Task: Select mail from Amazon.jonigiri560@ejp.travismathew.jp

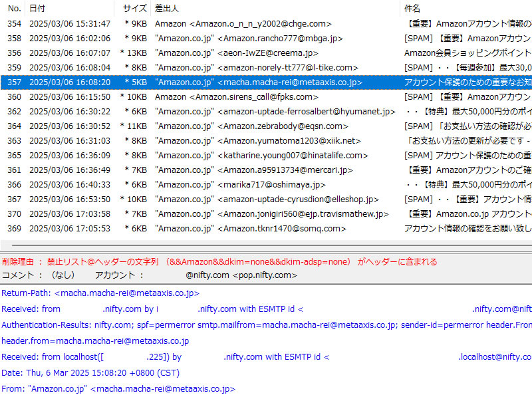Action: coord(266,213)
